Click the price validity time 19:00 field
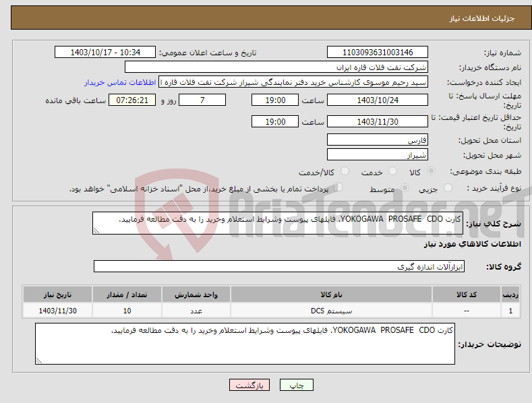532x403 pixels. [x=275, y=121]
